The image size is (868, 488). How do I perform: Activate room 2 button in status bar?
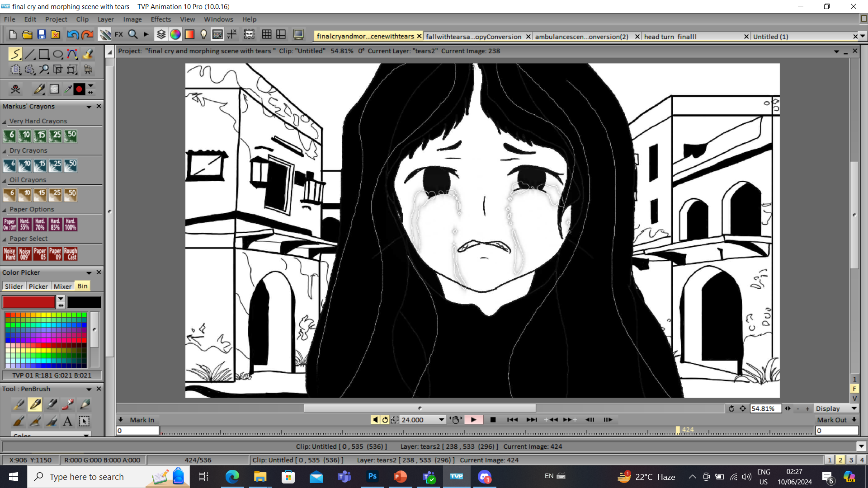pos(840,460)
